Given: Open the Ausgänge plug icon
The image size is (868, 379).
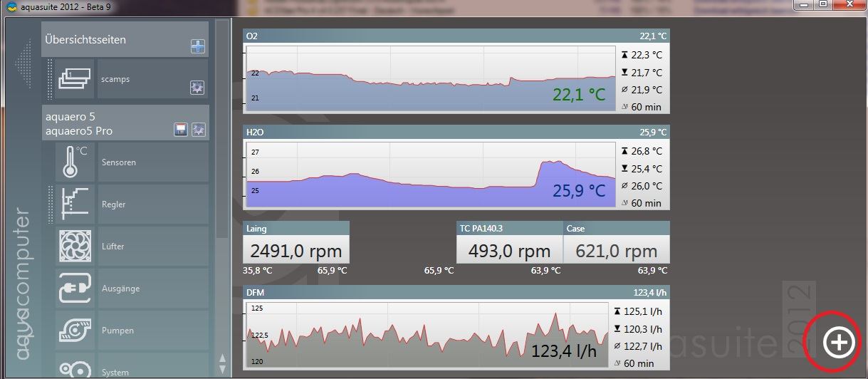Looking at the screenshot, I should (75, 288).
